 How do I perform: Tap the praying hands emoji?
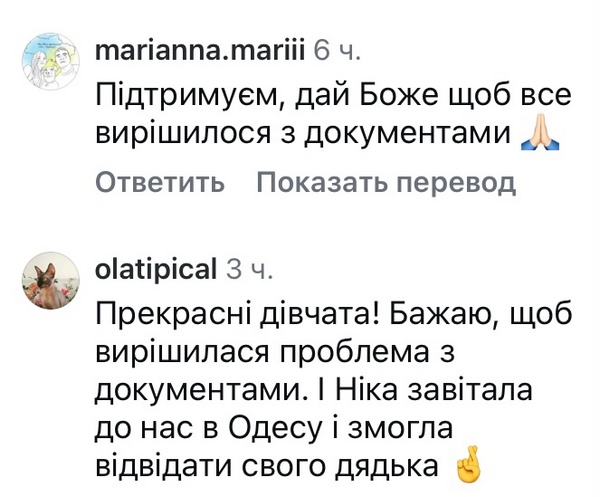click(541, 137)
